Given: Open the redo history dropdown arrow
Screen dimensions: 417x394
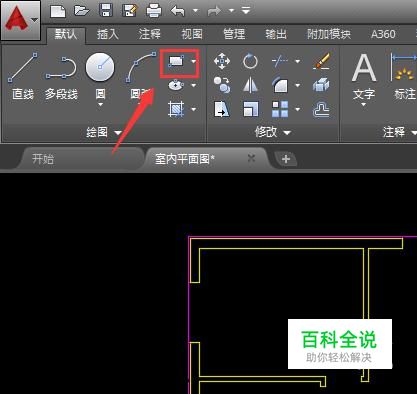Looking at the screenshot, I should click(x=232, y=11).
